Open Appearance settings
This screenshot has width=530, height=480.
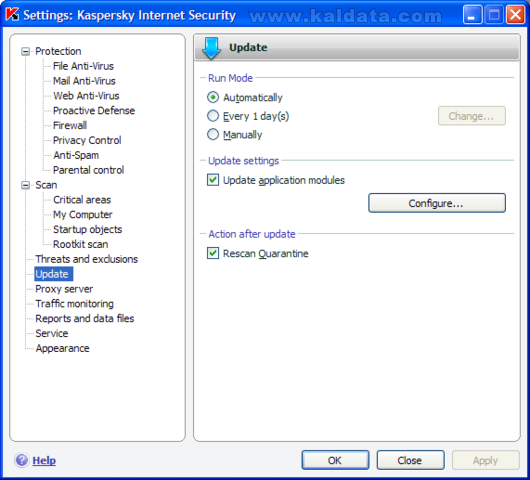(63, 349)
